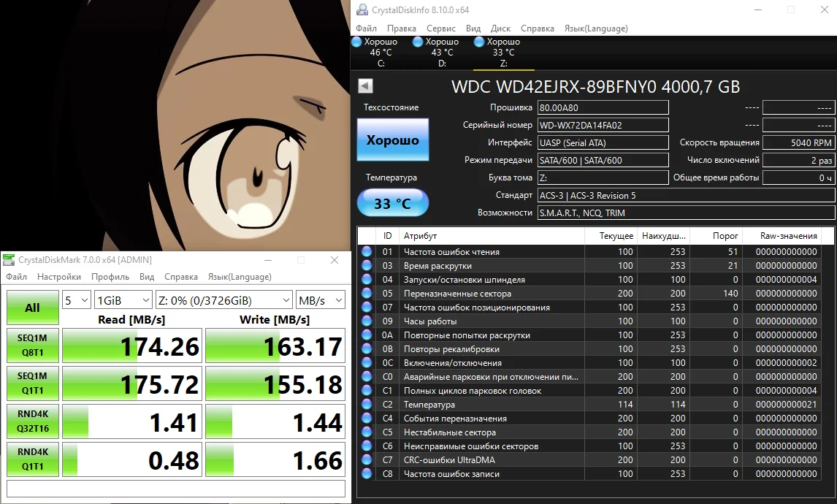
Task: Select disk C: tab showing 46 °C
Action: click(381, 53)
